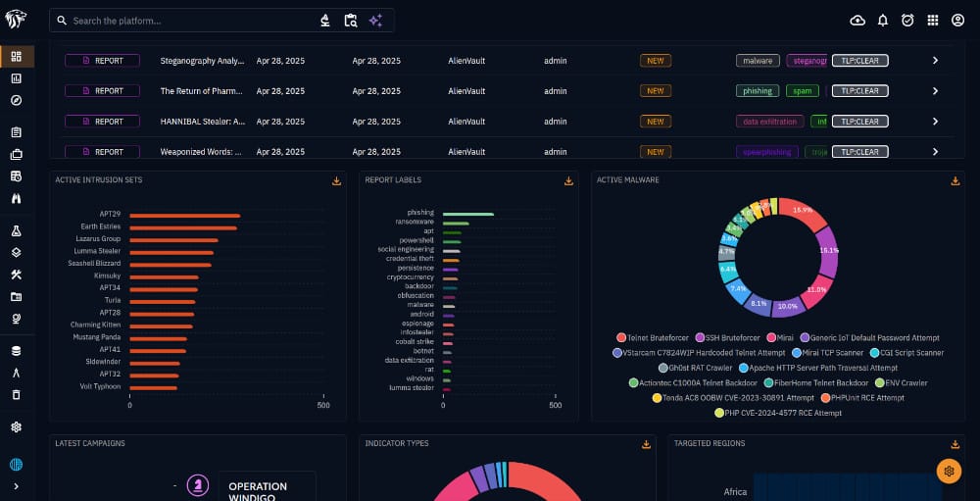This screenshot has width=980, height=501.
Task: Open Trash from the left sidebar
Action: pos(17,394)
